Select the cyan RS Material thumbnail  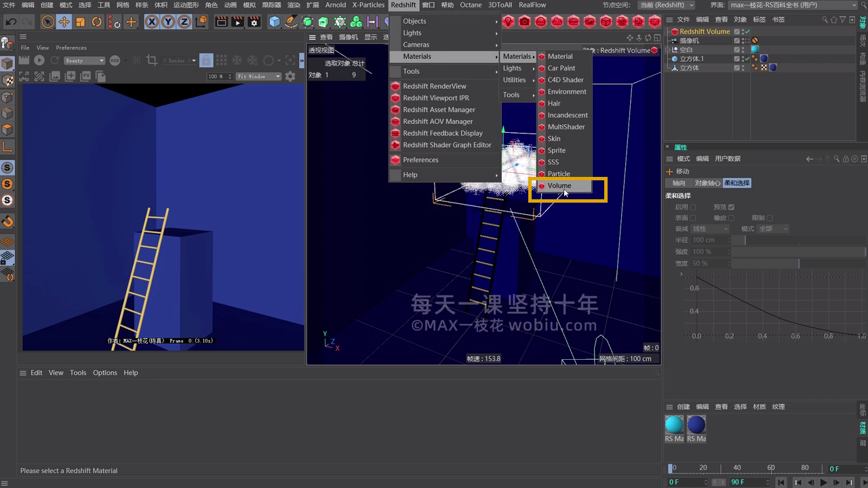click(674, 425)
